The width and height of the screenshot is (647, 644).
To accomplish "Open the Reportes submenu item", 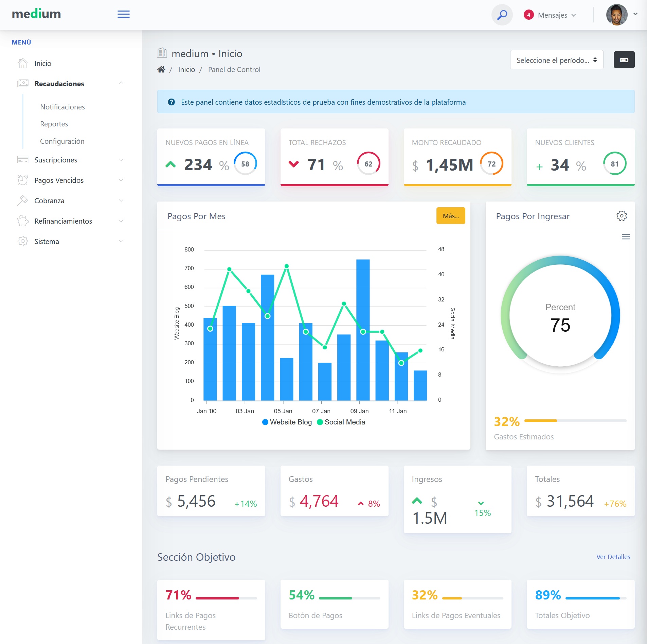I will pyautogui.click(x=54, y=124).
